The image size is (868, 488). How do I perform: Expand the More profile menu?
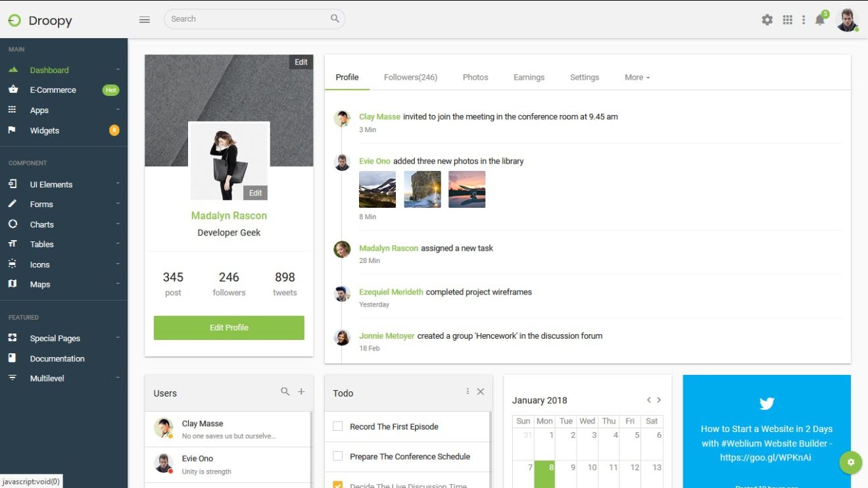636,77
